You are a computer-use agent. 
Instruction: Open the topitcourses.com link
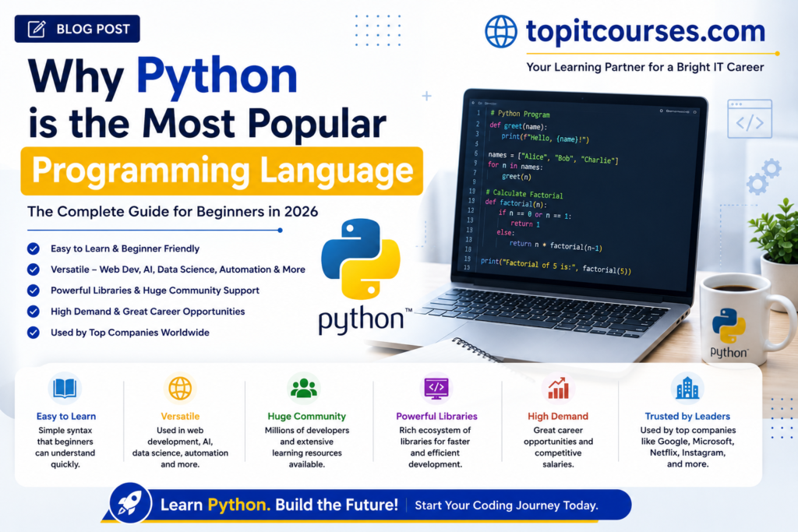[x=645, y=31]
